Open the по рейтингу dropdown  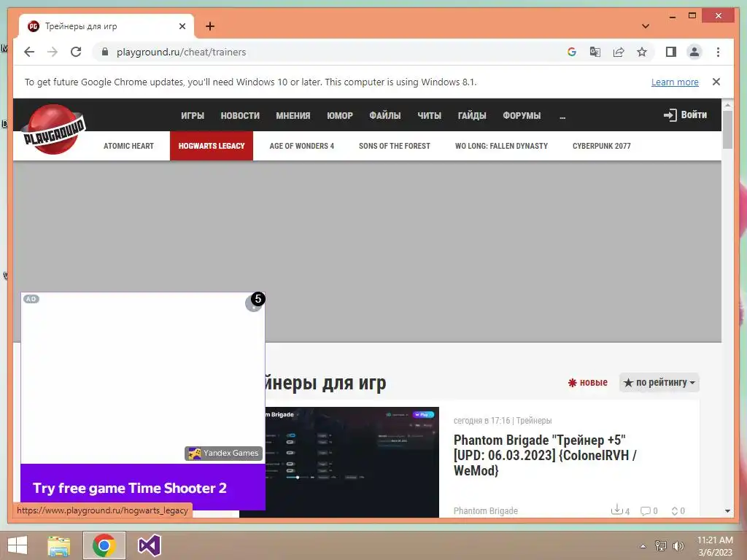click(x=659, y=382)
